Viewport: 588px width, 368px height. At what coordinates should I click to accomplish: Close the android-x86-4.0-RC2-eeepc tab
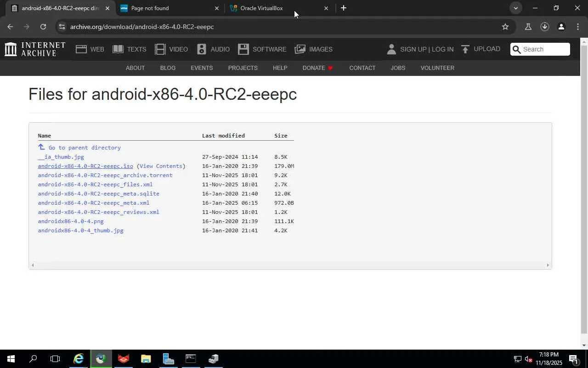point(107,8)
